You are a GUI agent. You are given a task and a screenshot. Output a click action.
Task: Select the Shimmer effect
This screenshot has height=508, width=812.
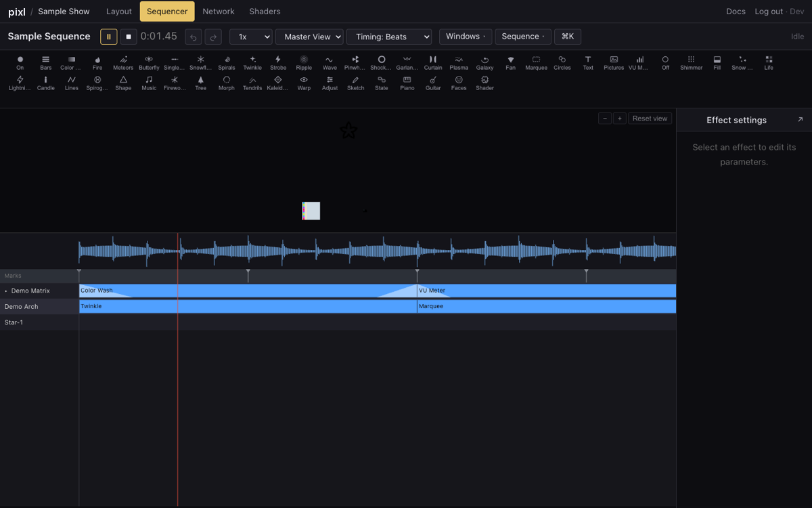point(691,63)
